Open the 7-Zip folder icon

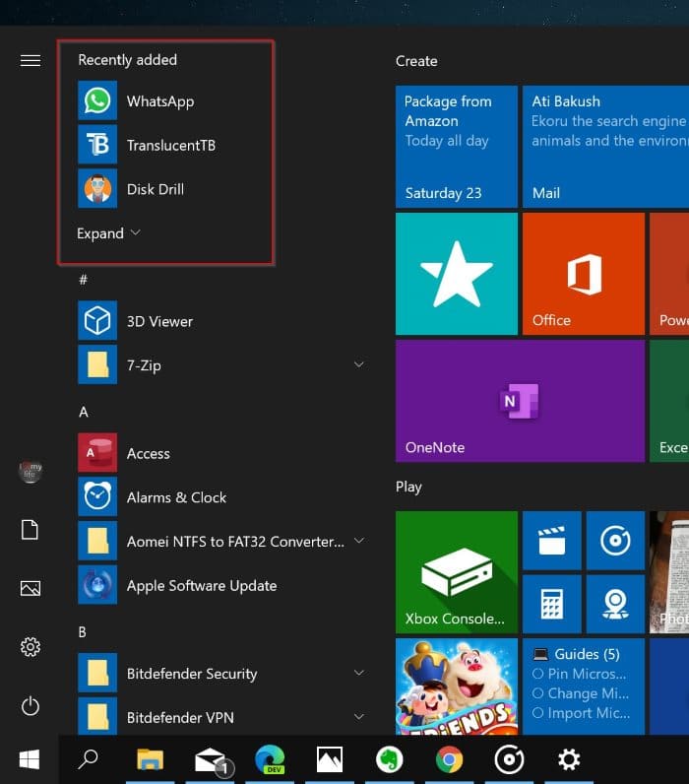click(x=97, y=364)
